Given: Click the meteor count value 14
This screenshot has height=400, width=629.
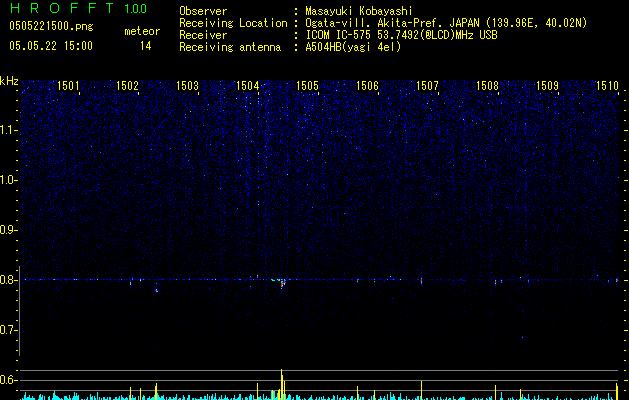Looking at the screenshot, I should click(x=145, y=46).
